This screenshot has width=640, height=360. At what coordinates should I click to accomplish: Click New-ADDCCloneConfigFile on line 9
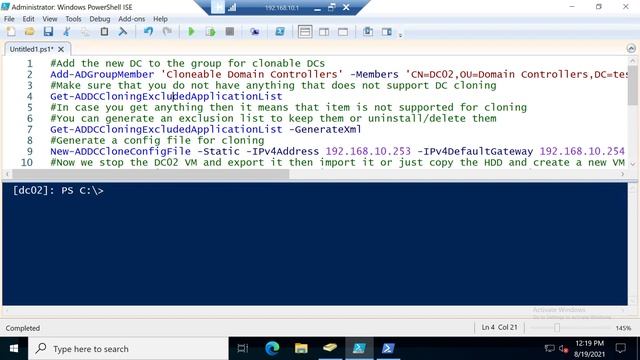point(120,151)
